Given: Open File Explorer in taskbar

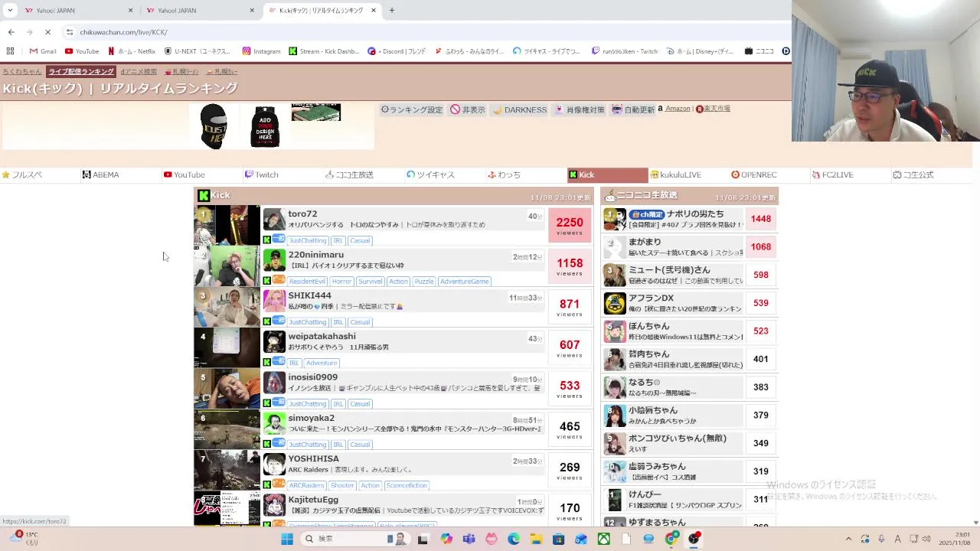Looking at the screenshot, I should [x=536, y=539].
